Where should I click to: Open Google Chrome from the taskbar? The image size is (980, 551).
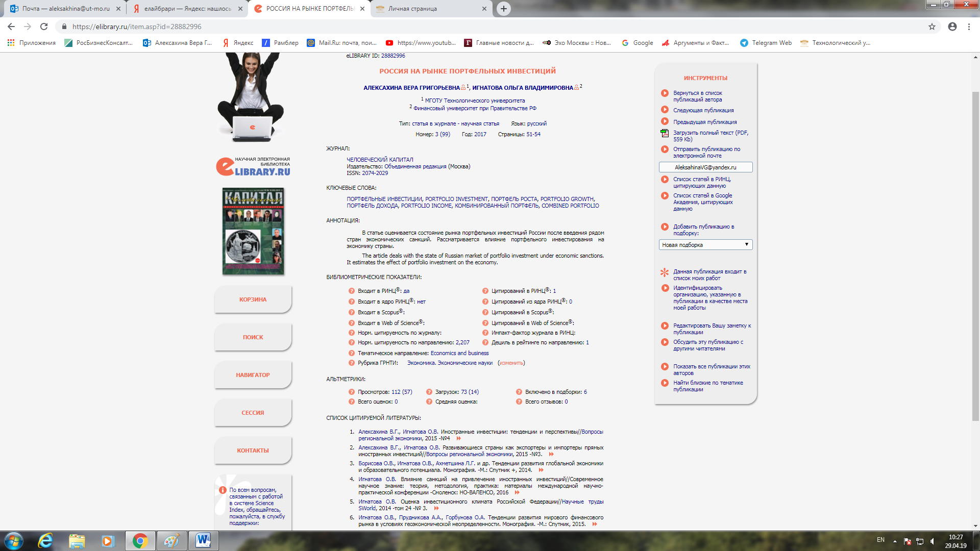pos(139,541)
